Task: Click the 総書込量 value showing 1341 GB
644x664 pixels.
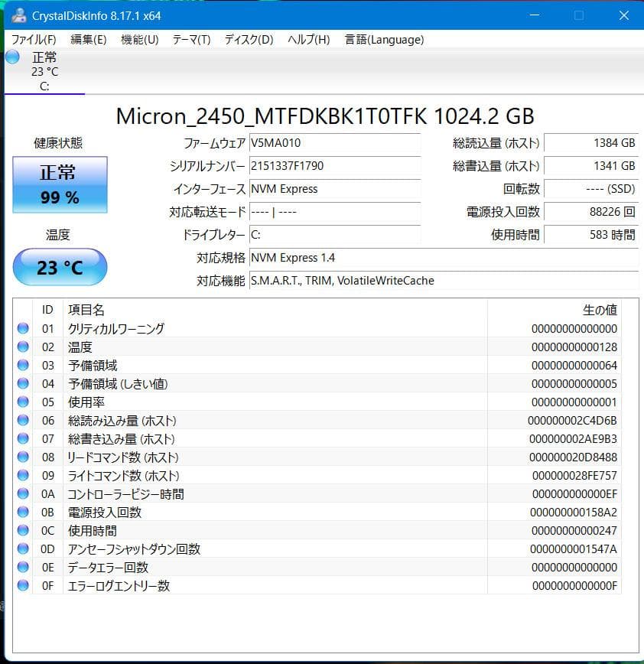Action: (593, 166)
